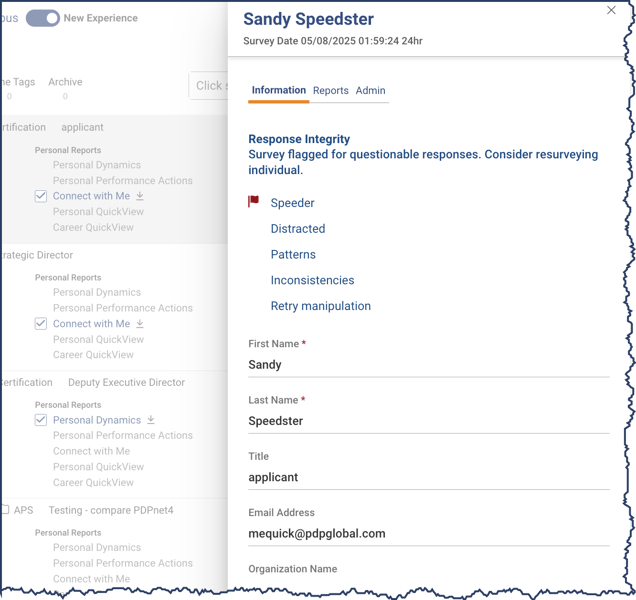Click the Retry manipulation item

320,306
